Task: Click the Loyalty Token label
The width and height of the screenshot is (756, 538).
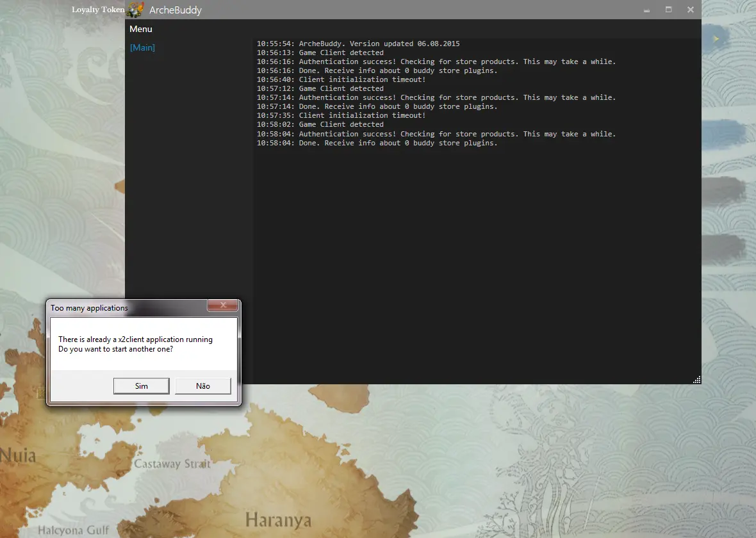Action: coord(98,9)
